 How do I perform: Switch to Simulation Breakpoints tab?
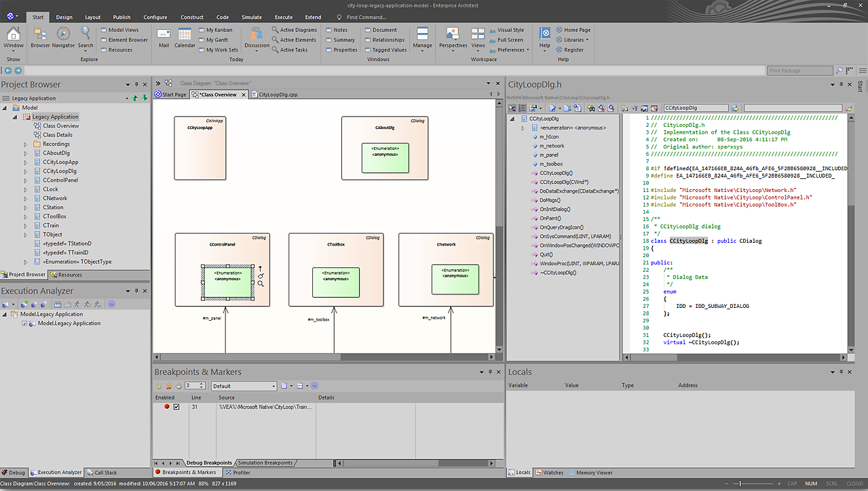click(265, 463)
